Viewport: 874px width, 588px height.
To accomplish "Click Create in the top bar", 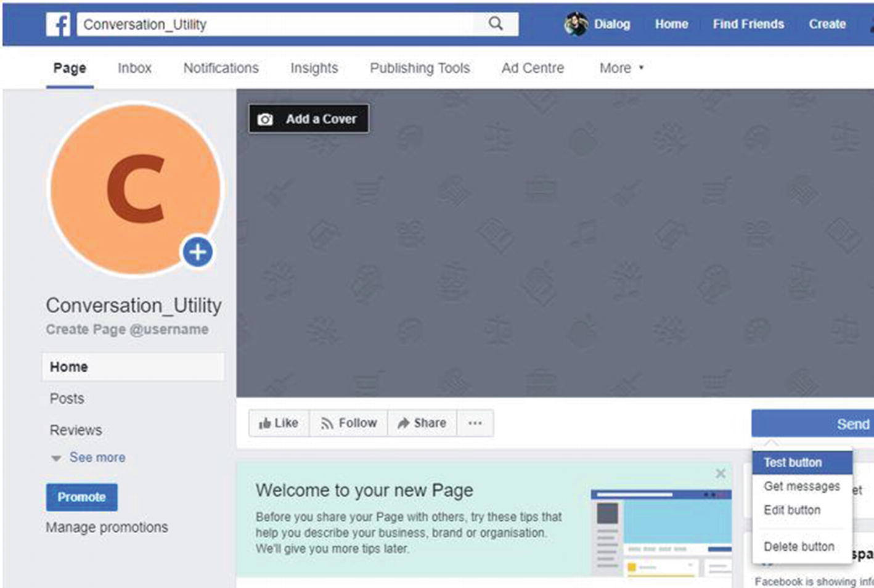I will (827, 24).
